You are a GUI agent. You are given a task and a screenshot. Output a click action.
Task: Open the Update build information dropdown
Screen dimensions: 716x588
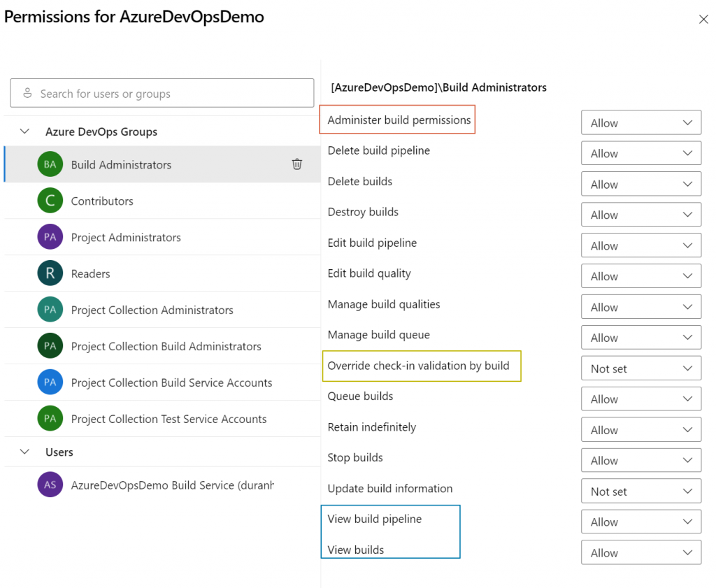tap(640, 492)
